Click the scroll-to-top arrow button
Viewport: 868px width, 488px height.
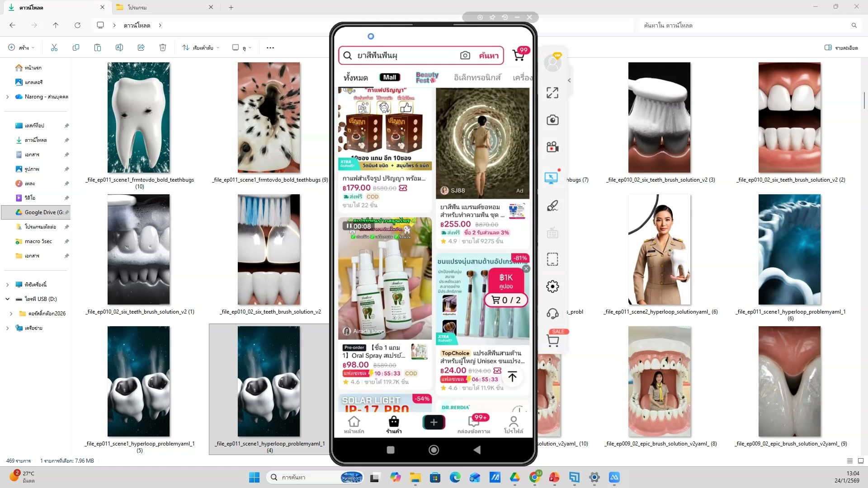point(512,377)
